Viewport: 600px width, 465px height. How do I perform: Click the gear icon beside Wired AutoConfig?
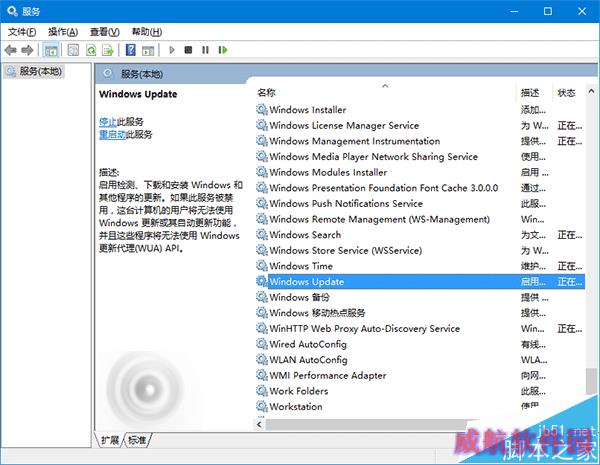[x=262, y=344]
